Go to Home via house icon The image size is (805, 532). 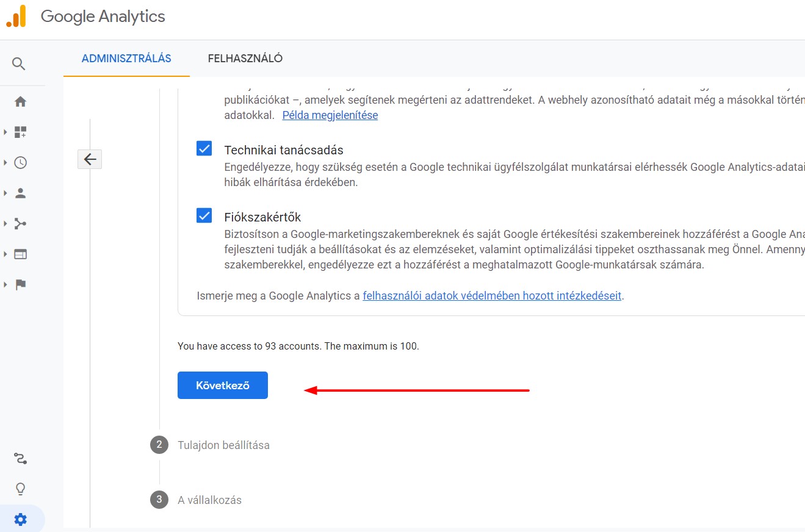(20, 102)
